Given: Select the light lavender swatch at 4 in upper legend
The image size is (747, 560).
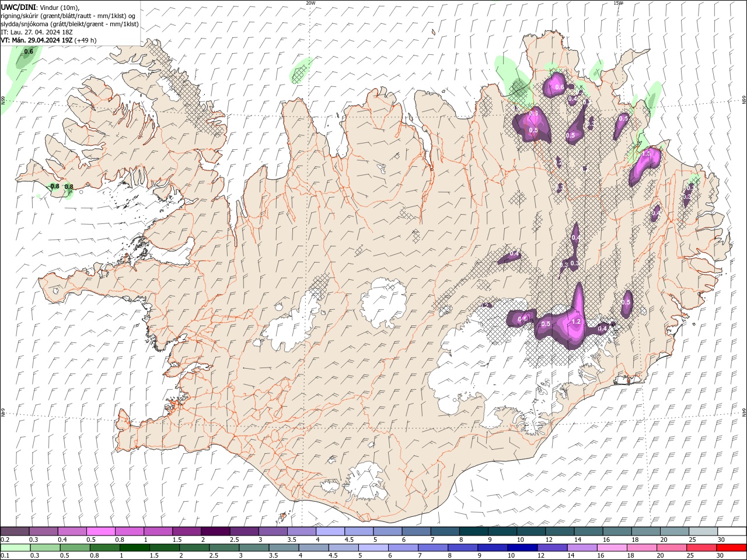Looking at the screenshot, I should pyautogui.click(x=330, y=531).
